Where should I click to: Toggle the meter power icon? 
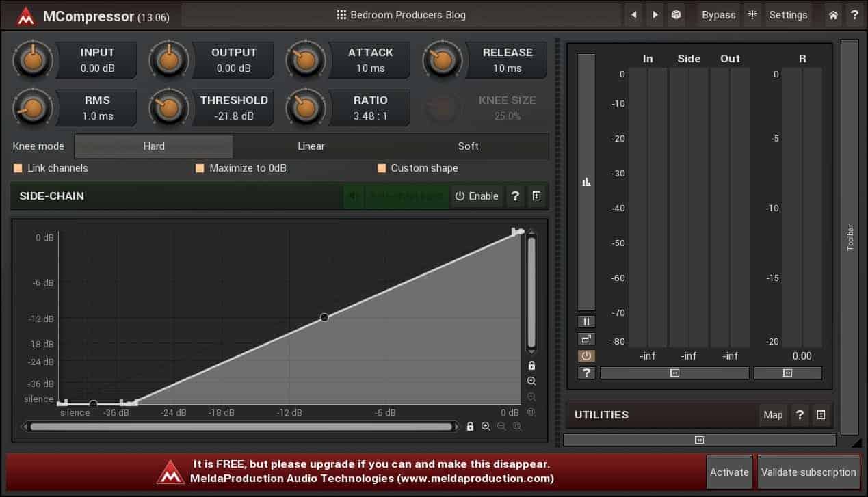(586, 355)
